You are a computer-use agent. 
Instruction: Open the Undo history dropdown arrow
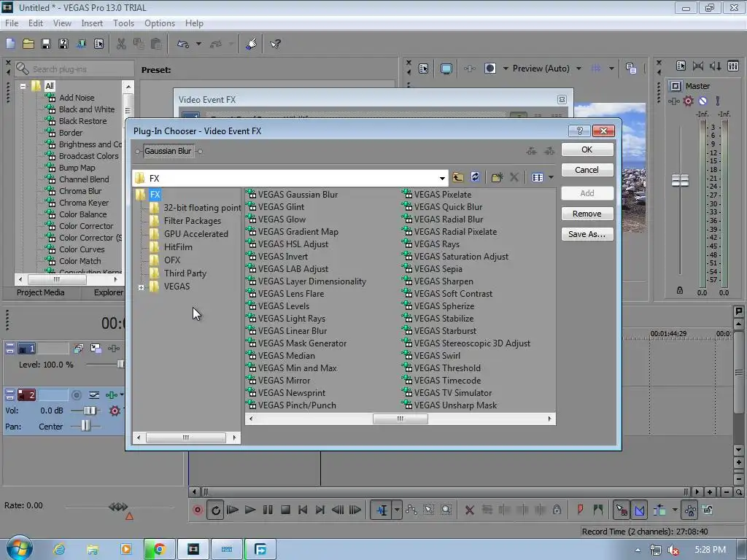(x=198, y=44)
